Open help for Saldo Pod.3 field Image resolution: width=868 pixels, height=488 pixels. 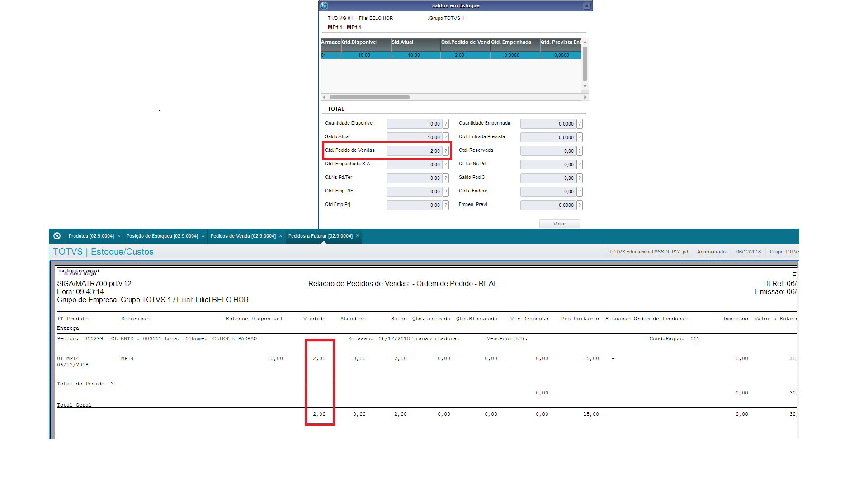[580, 178]
